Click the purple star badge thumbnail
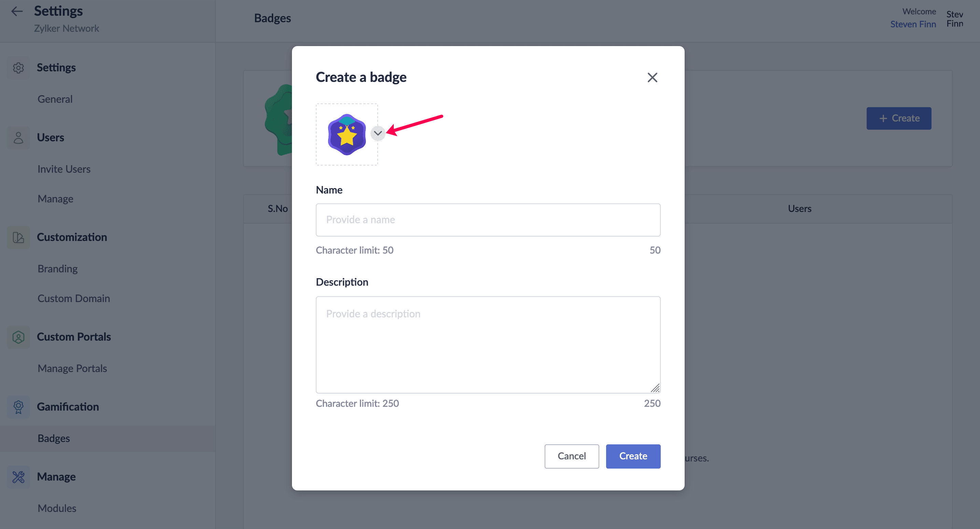The width and height of the screenshot is (980, 529). pos(347,134)
